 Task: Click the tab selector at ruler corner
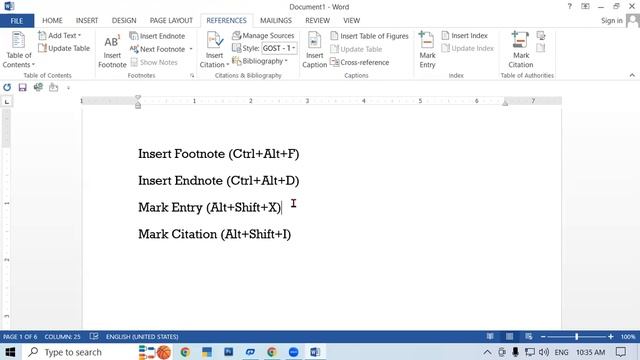(x=7, y=102)
